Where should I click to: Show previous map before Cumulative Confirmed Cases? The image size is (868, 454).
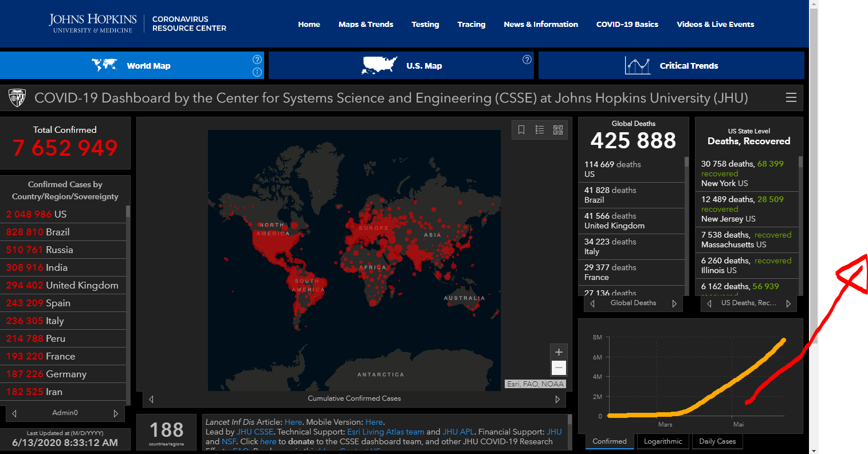pyautogui.click(x=151, y=399)
